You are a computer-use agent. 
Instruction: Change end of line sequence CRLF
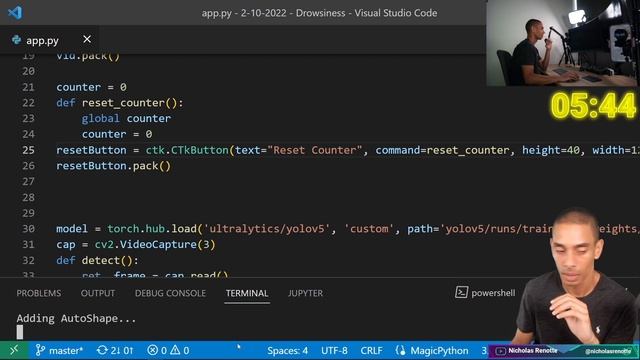[x=371, y=351]
